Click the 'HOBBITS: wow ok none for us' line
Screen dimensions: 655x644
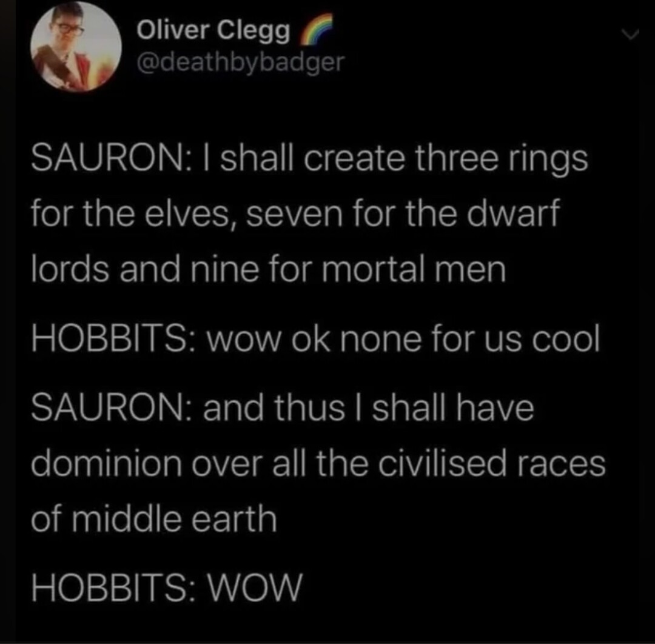tap(315, 338)
